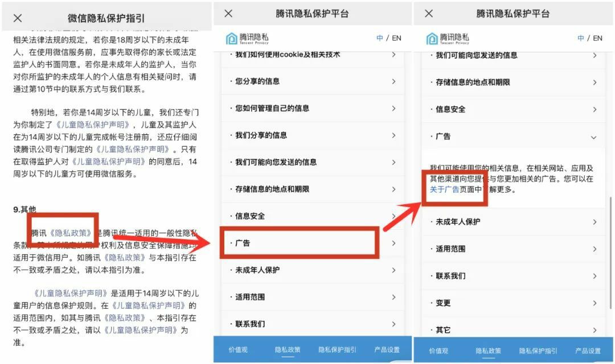Open 隐私政策 tab in right panel

489,351
